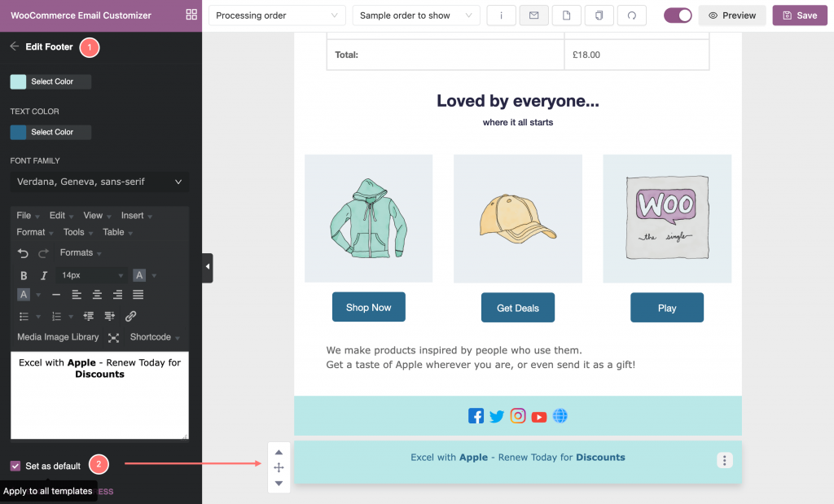
Task: Expand numbered list style arrow
Action: point(71,317)
